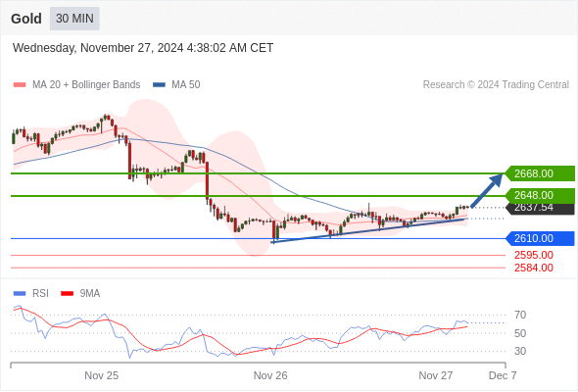578x392 pixels.
Task: Click the Nov 26 date axis label
Action: point(270,375)
